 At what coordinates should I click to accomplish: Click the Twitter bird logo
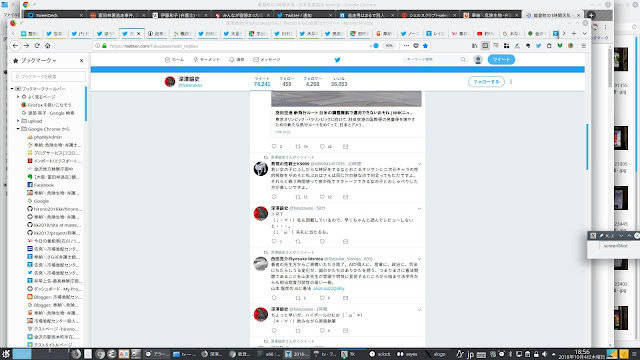[338, 60]
